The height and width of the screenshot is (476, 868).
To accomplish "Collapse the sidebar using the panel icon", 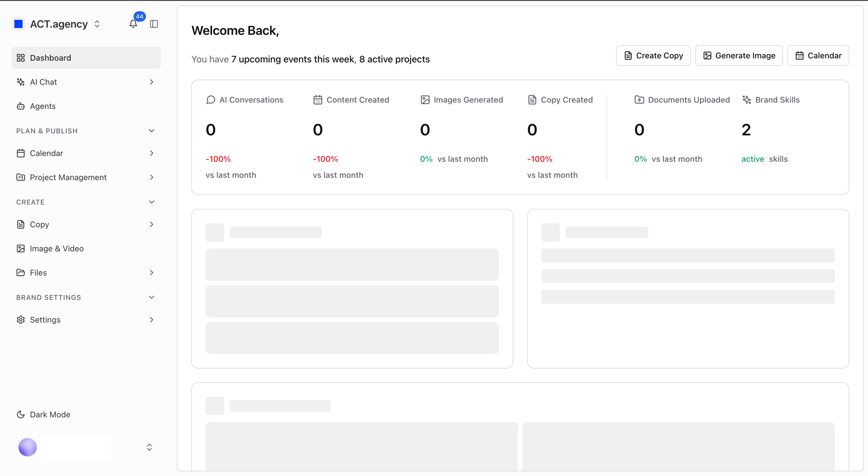I will coord(154,24).
